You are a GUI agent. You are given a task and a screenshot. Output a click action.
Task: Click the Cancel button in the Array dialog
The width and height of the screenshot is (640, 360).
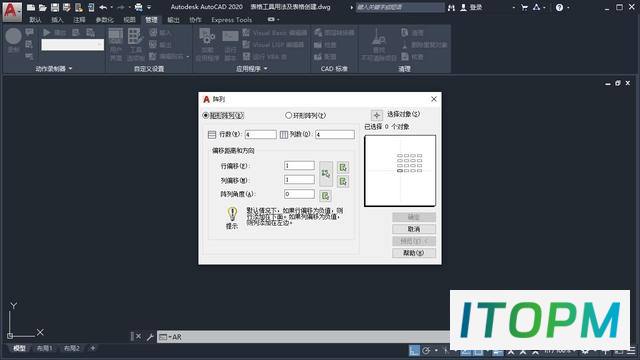point(414,229)
